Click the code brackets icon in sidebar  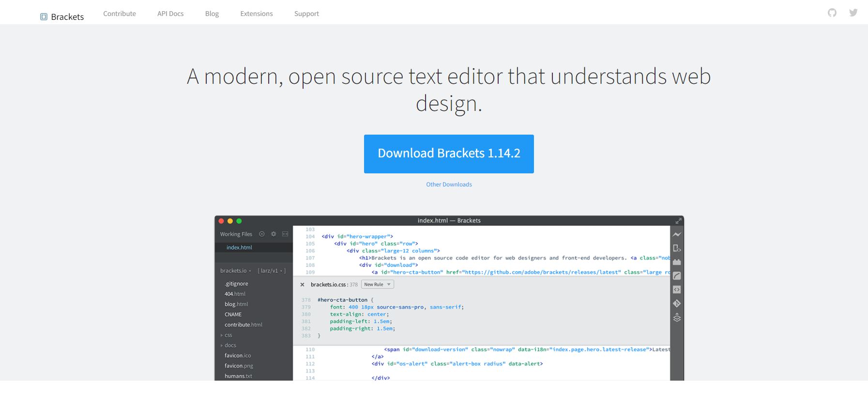click(x=677, y=290)
